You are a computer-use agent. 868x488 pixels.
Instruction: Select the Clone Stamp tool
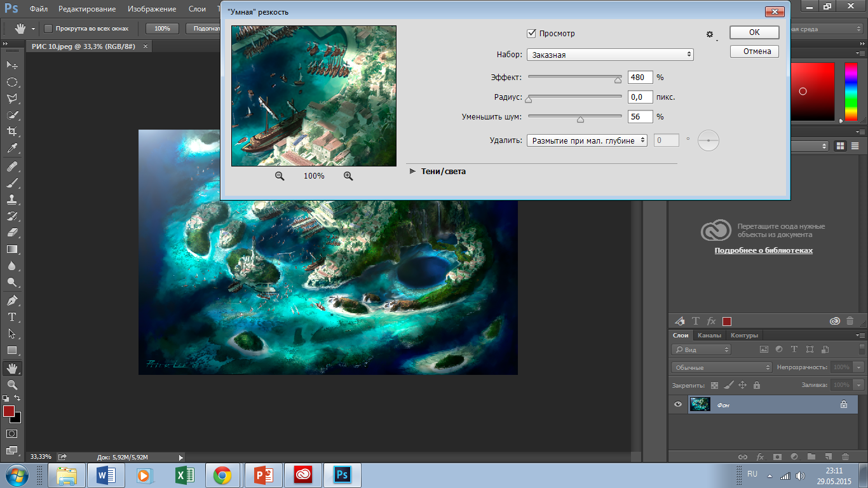click(12, 200)
